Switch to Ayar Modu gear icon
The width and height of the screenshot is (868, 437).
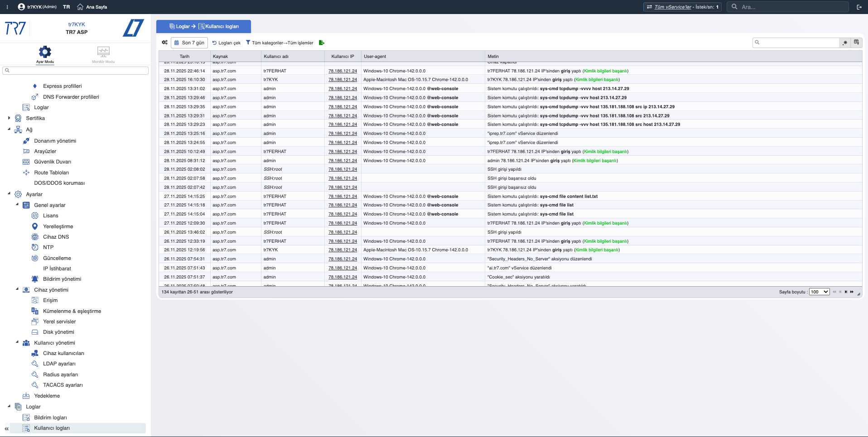[45, 52]
